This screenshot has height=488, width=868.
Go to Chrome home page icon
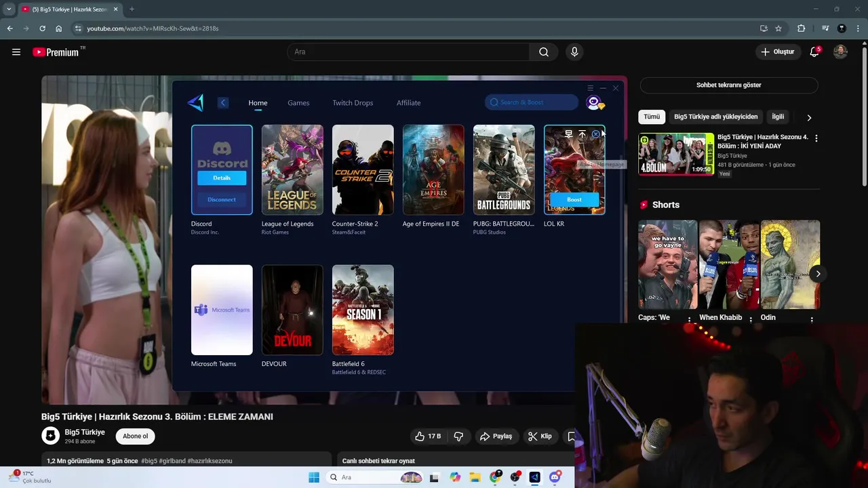pyautogui.click(x=59, y=28)
